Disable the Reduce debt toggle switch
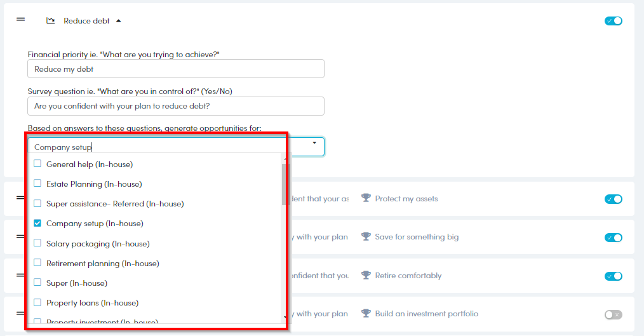 click(x=613, y=21)
